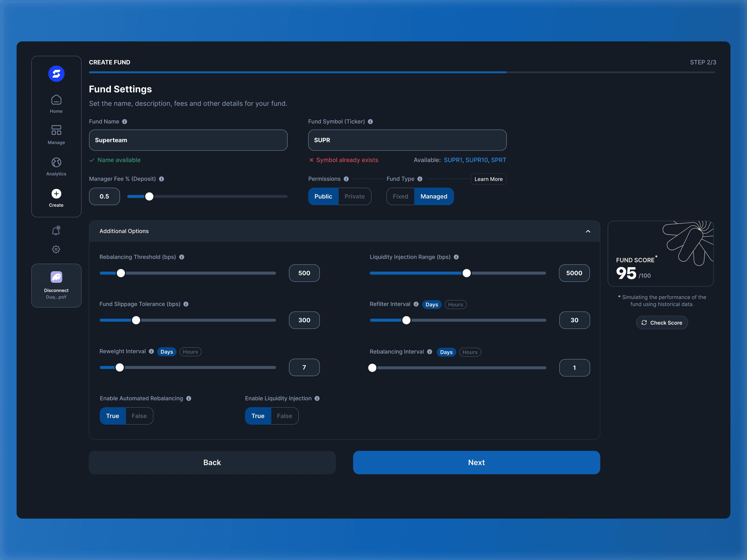Click the Create plus icon

pos(56,194)
